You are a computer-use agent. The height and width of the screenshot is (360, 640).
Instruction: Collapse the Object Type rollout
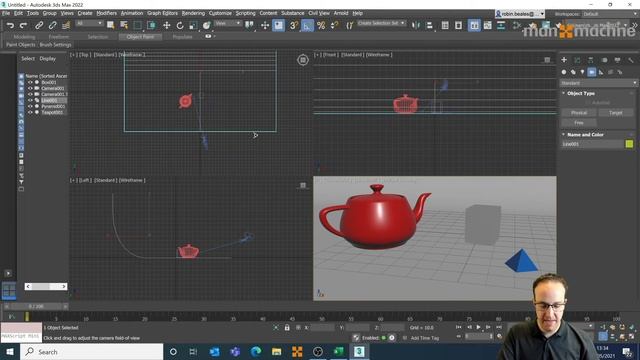(580, 93)
